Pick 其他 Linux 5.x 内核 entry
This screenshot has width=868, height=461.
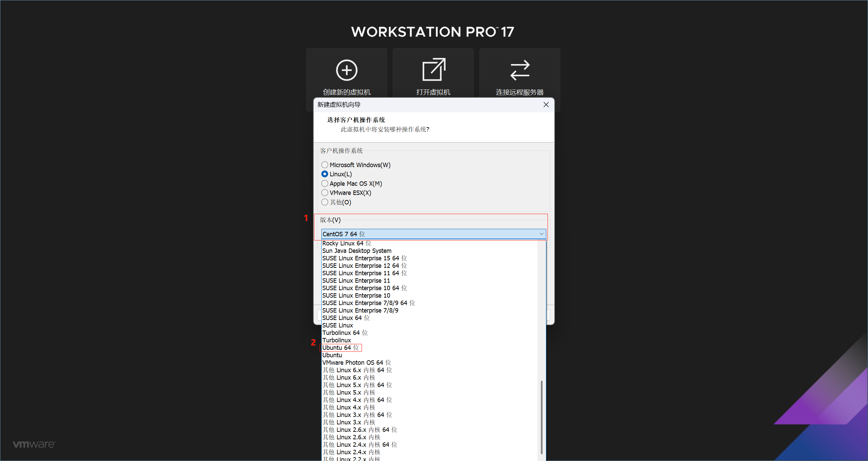coord(429,393)
